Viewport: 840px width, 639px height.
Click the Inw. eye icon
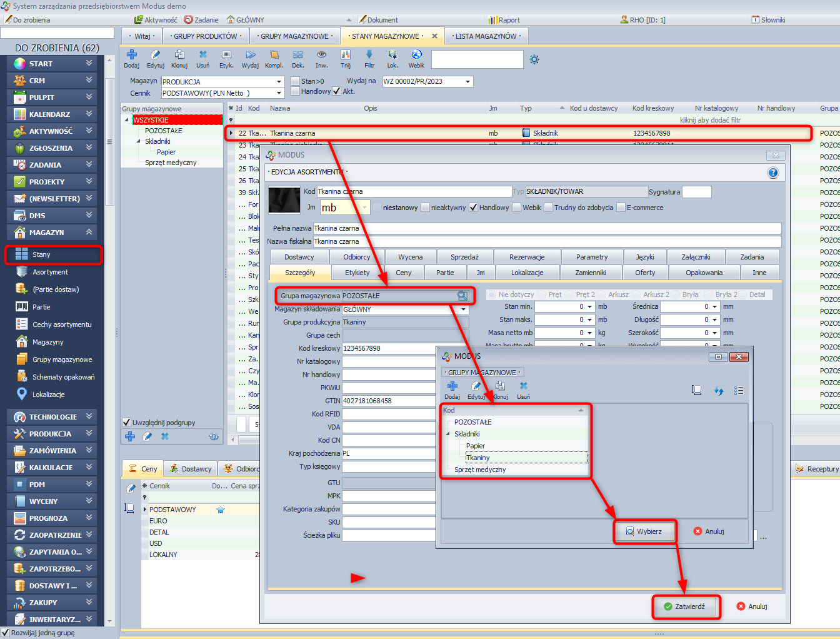tap(321, 56)
